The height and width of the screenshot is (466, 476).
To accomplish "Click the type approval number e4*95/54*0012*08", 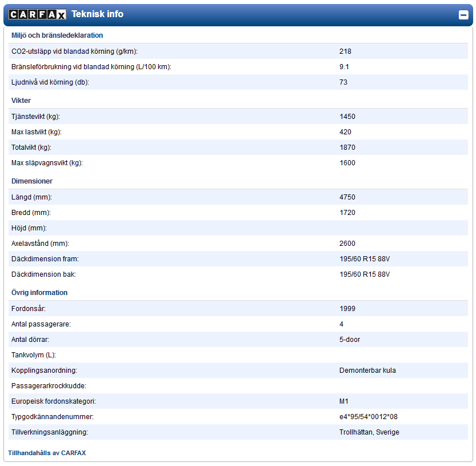I will 369,417.
